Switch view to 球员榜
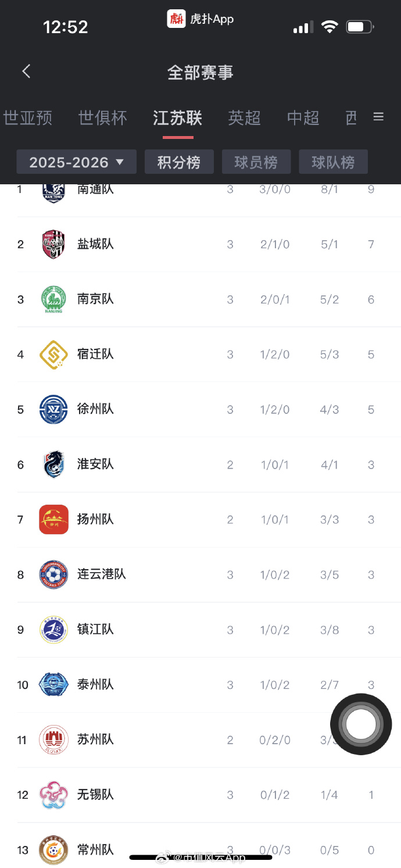 (256, 162)
